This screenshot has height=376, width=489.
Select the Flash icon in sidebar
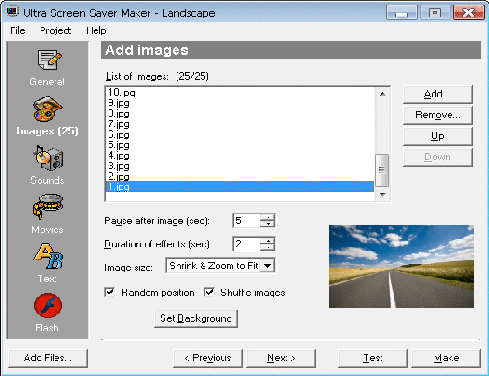coord(48,305)
